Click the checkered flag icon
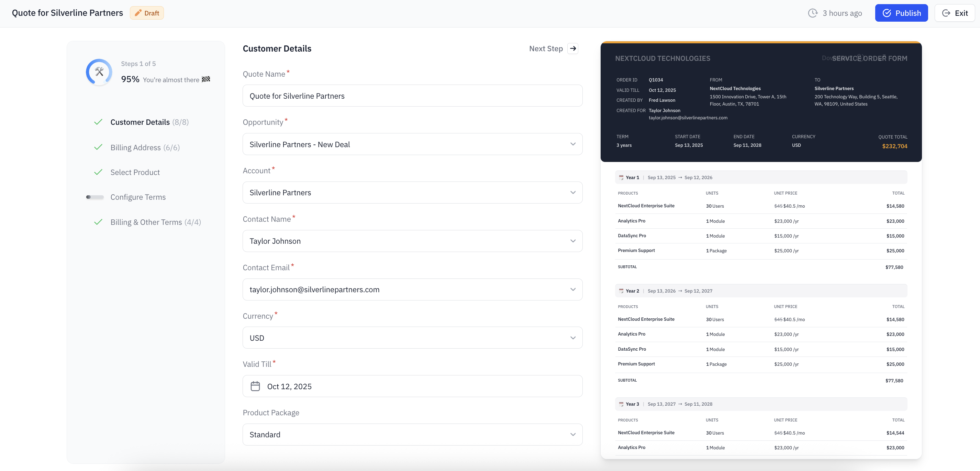The image size is (980, 471). [206, 79]
